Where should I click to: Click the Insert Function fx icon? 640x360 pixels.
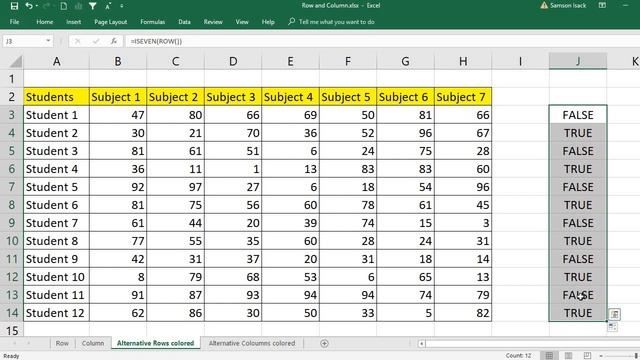pos(114,41)
